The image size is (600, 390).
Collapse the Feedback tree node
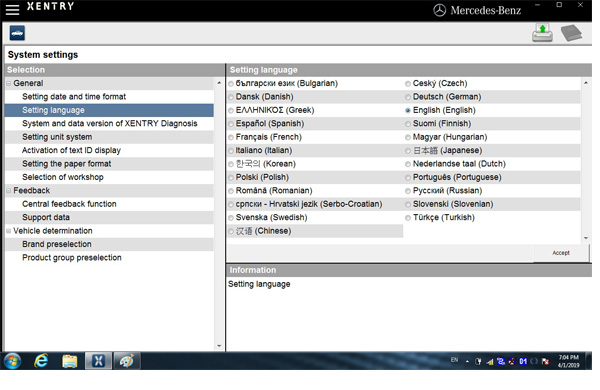tap(8, 191)
